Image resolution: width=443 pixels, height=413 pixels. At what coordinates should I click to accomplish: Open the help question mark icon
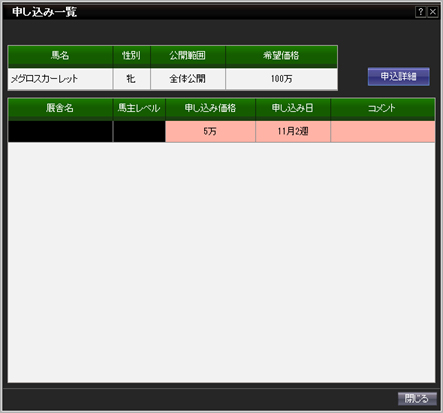point(421,12)
